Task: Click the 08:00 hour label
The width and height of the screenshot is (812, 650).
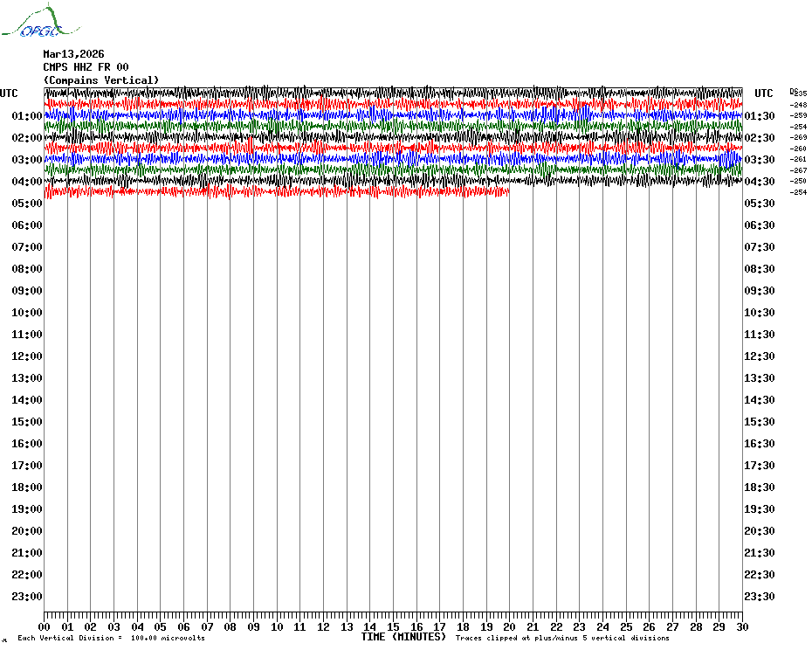Action: point(27,268)
